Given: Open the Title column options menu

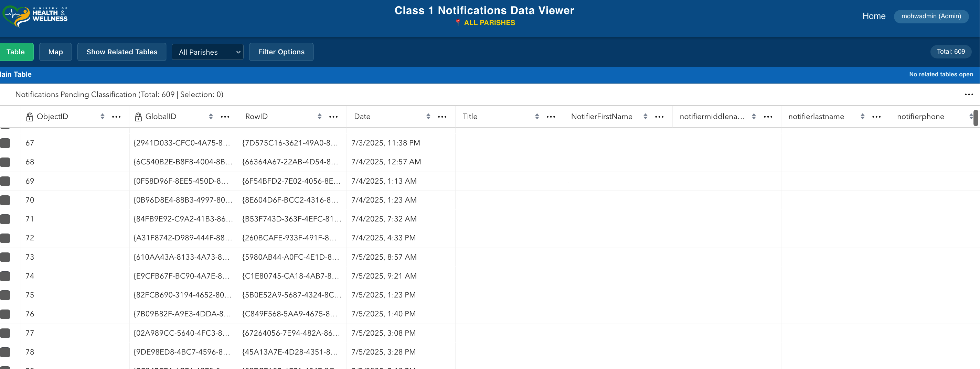Looking at the screenshot, I should point(551,117).
